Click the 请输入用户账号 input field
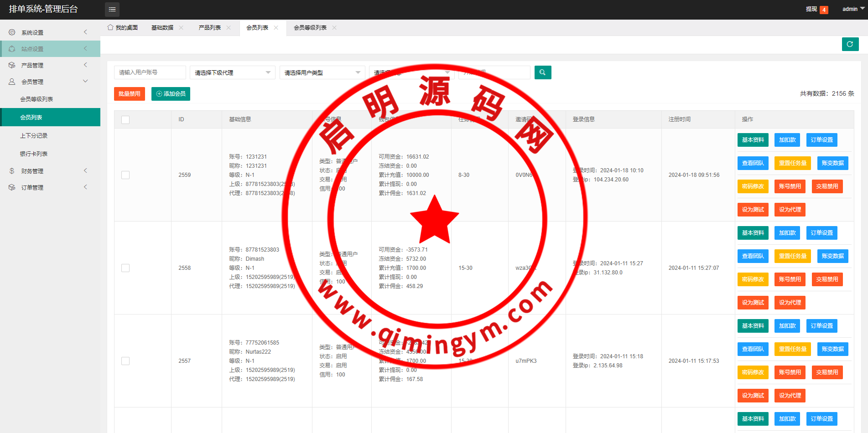 click(150, 72)
